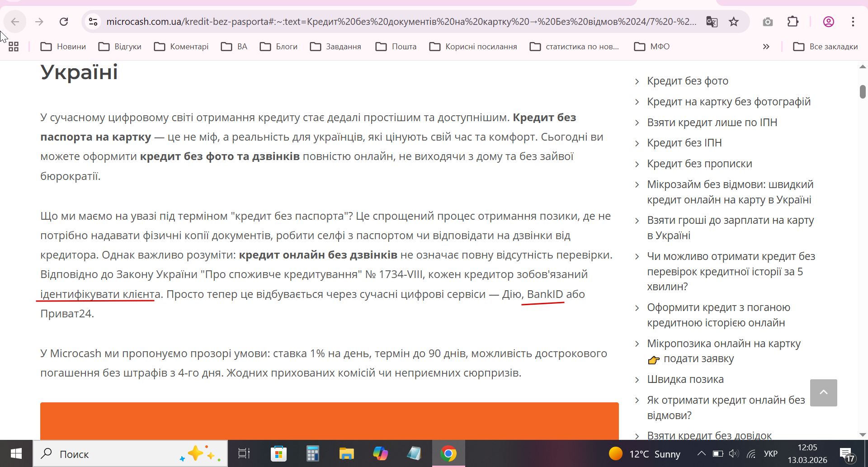Click the taskbar Поиск search box

point(130,454)
